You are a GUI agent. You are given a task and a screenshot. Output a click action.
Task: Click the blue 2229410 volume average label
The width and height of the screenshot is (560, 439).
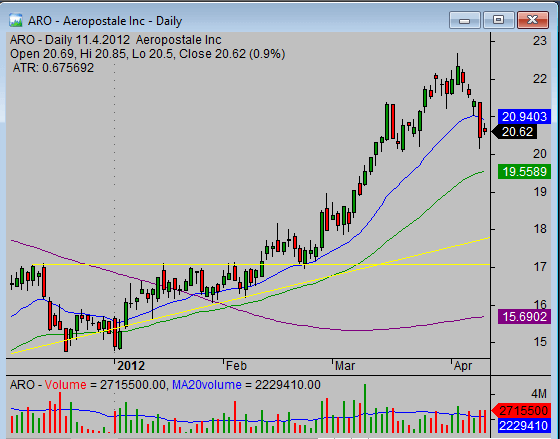click(524, 425)
